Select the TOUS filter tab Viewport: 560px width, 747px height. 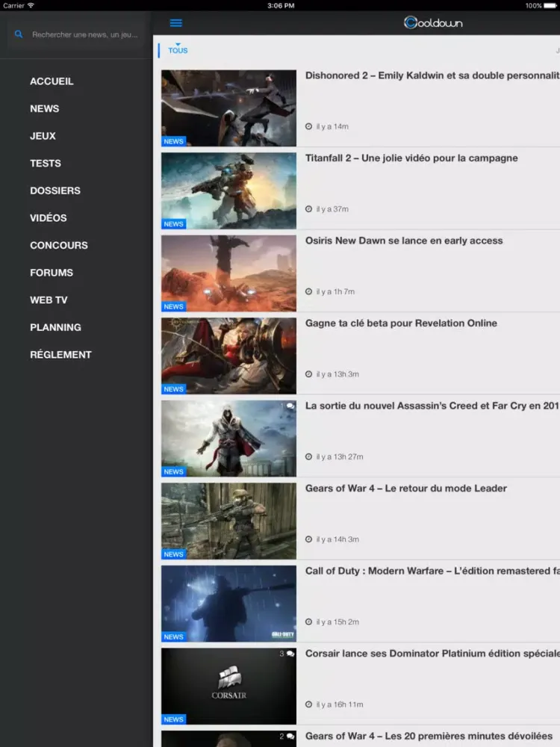178,50
